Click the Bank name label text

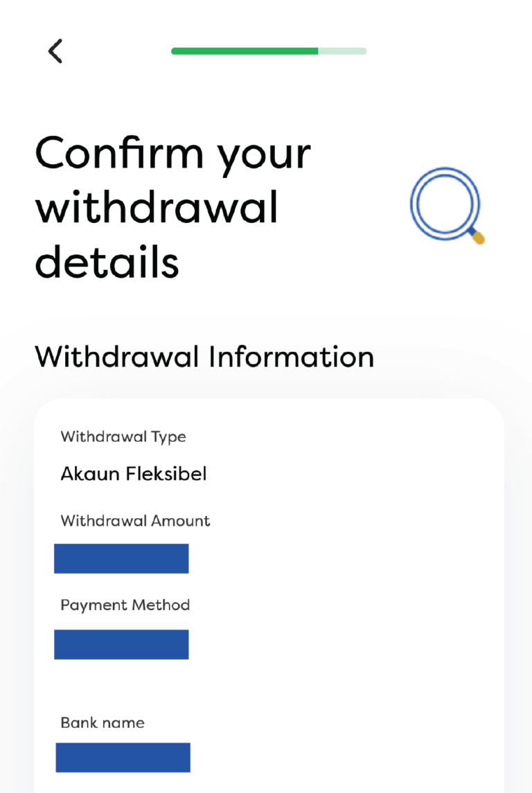[x=101, y=722]
